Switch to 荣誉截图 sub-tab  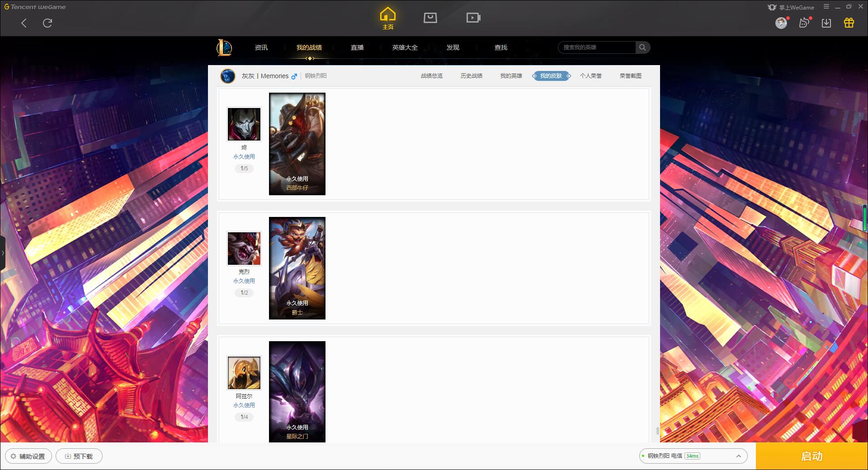tap(631, 76)
